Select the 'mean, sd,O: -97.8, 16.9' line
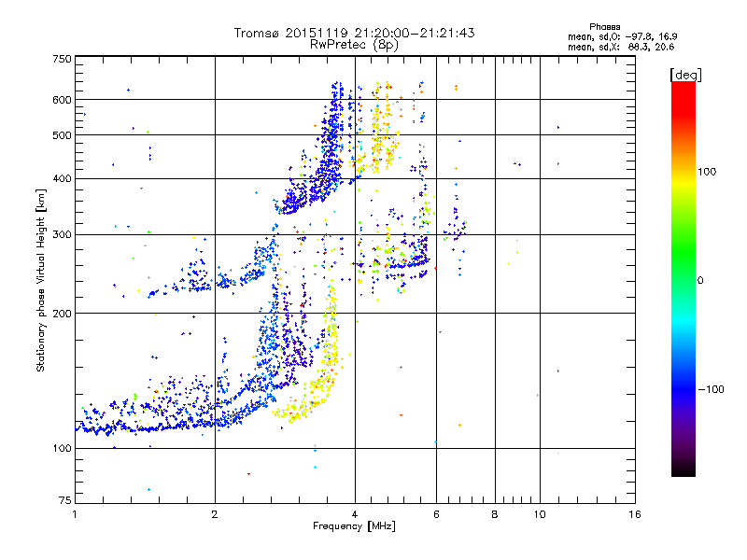Screen dimensions: 747x560 point(622,36)
